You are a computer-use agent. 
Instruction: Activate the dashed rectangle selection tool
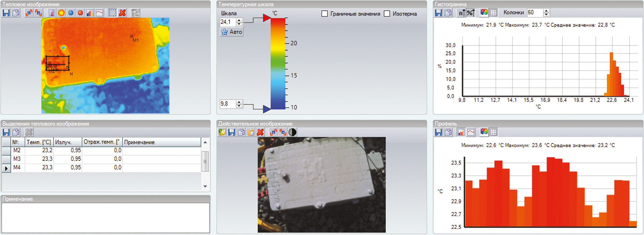point(112,13)
